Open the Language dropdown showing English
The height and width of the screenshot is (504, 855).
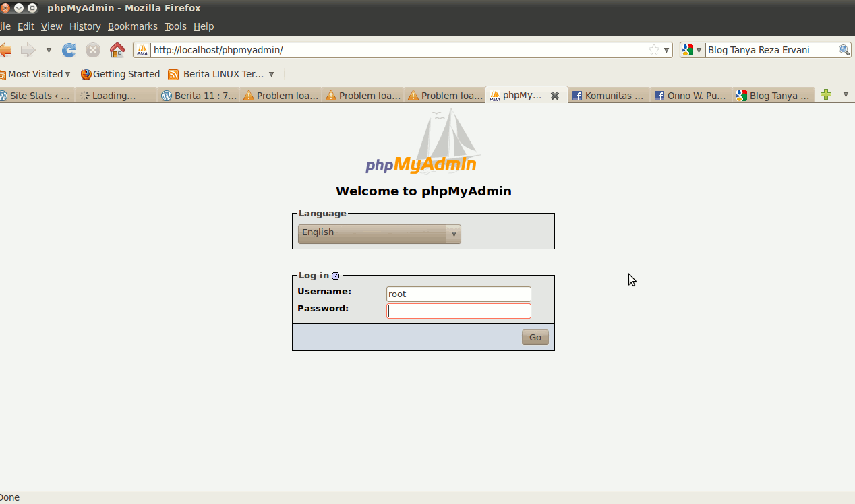coord(380,233)
